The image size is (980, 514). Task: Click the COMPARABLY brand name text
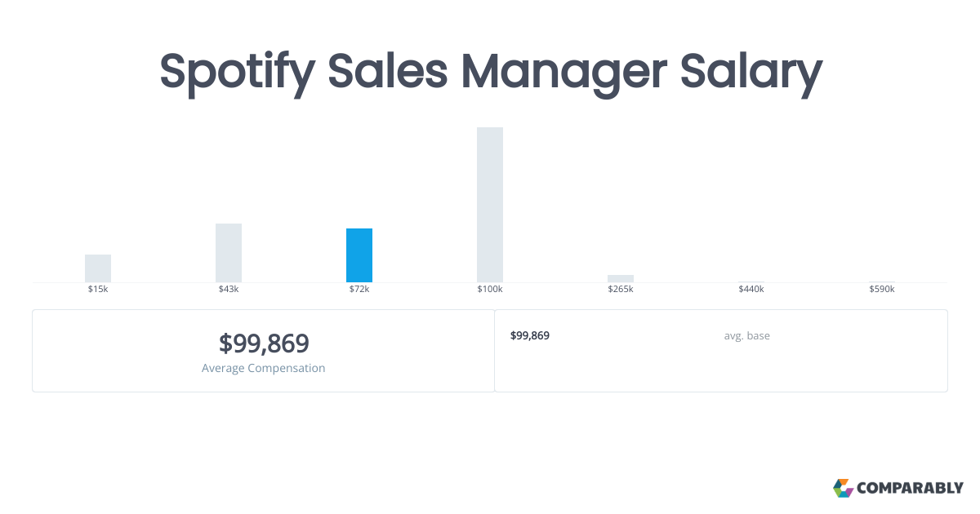pos(910,489)
